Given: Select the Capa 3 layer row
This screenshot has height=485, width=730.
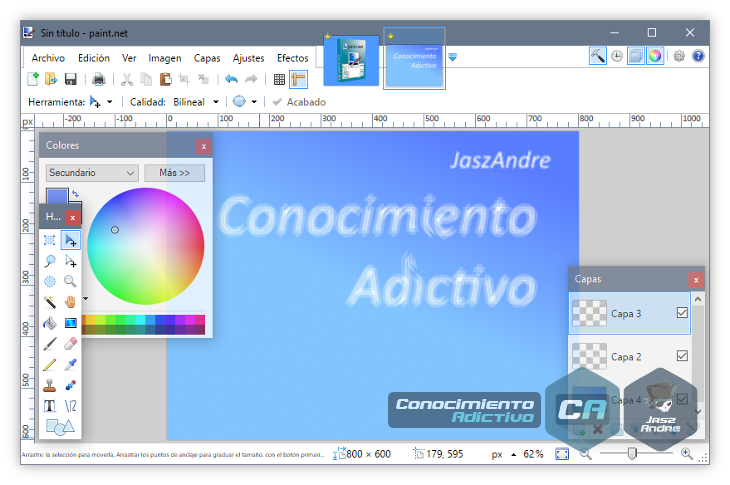Looking at the screenshot, I should 629,313.
